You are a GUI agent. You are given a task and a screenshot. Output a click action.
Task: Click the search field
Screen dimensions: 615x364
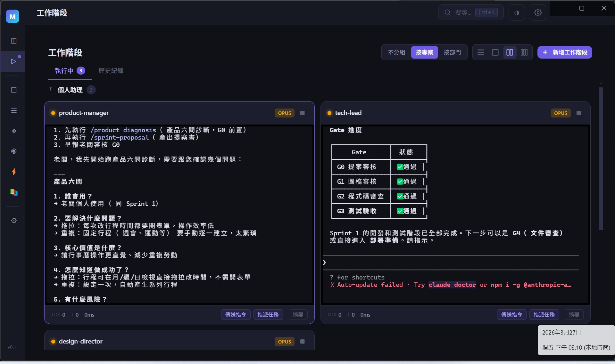tap(471, 12)
